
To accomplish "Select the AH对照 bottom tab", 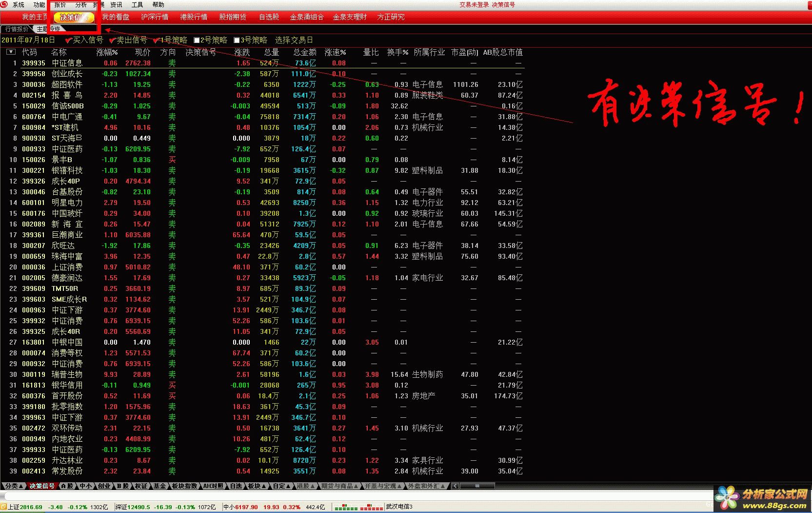I will click(x=214, y=486).
